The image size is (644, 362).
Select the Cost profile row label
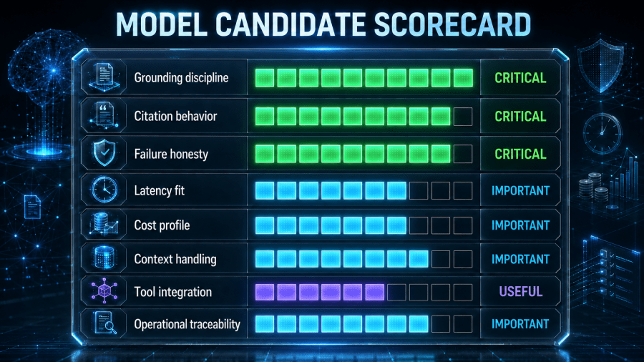(x=162, y=225)
